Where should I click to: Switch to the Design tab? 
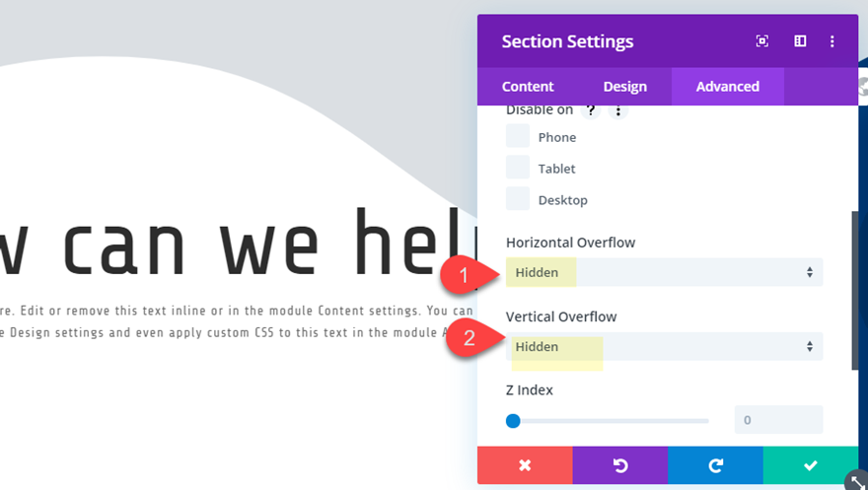[625, 87]
